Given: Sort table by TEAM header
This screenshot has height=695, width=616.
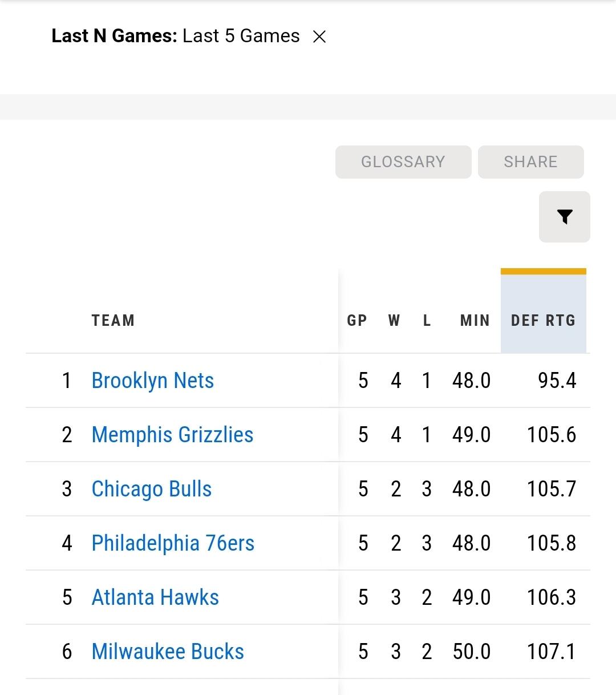Looking at the screenshot, I should pyautogui.click(x=113, y=320).
